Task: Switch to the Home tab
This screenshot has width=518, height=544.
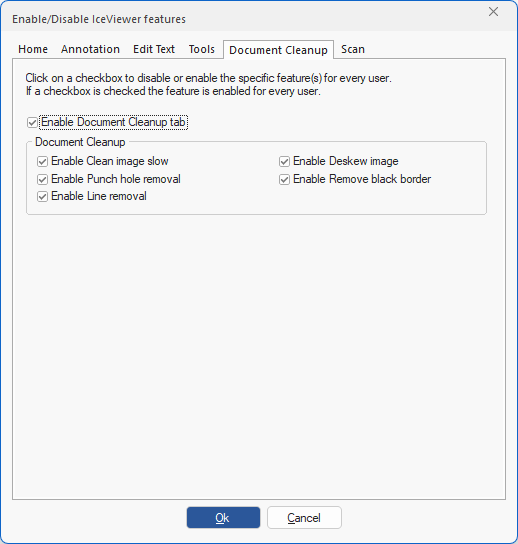Action: pos(33,49)
